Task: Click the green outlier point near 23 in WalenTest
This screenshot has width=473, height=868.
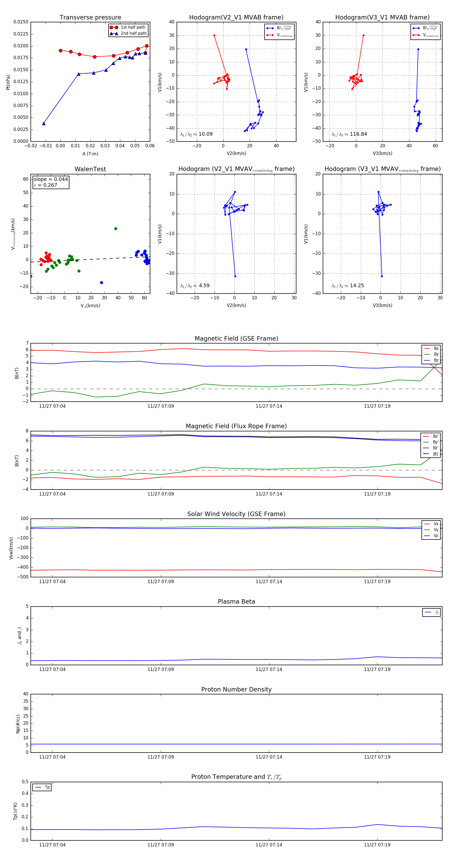Action: coord(115,229)
